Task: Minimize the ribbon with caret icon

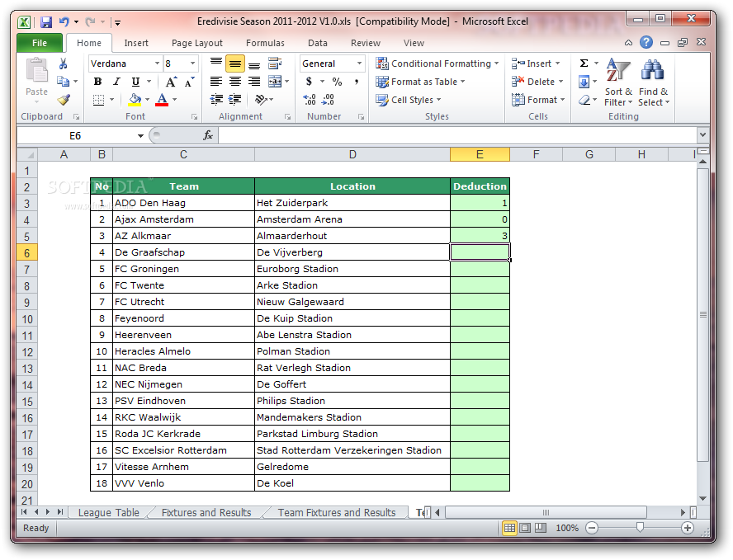Action: tap(629, 43)
